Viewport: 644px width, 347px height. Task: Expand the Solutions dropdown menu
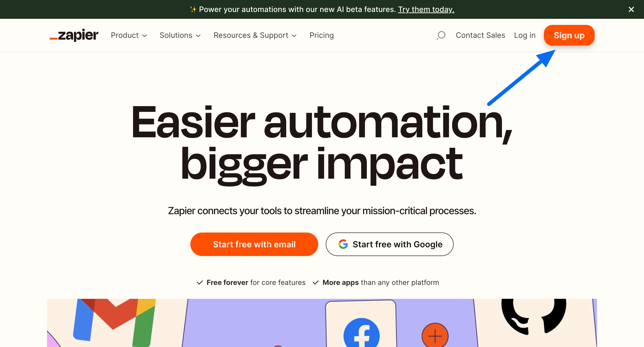pos(180,35)
